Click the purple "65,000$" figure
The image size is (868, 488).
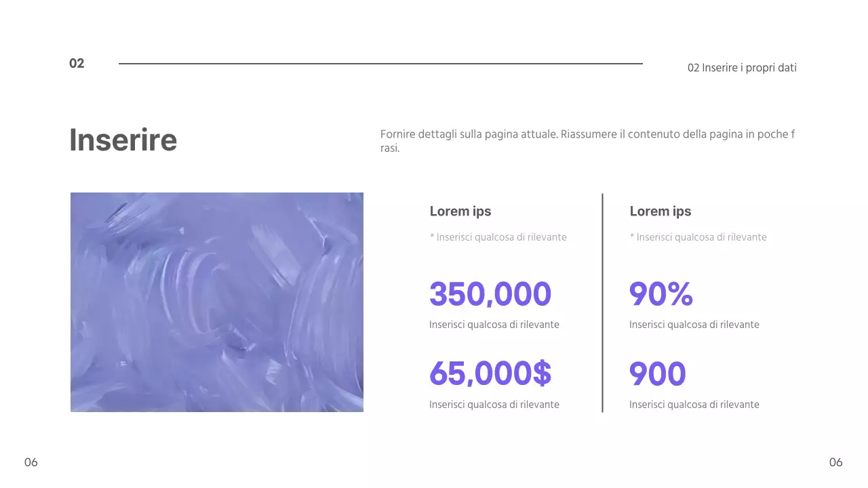(x=490, y=373)
